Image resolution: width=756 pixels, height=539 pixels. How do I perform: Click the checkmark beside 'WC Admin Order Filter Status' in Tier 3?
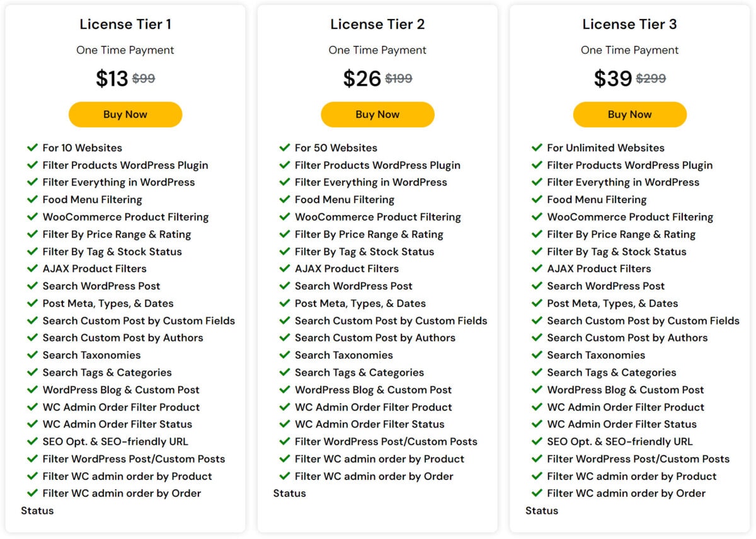(537, 424)
